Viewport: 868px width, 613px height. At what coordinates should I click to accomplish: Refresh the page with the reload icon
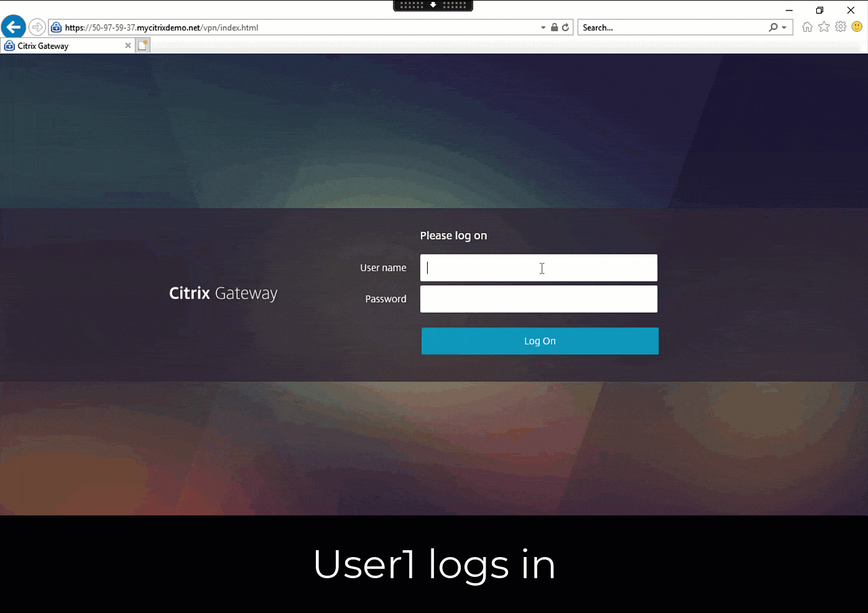coord(565,27)
